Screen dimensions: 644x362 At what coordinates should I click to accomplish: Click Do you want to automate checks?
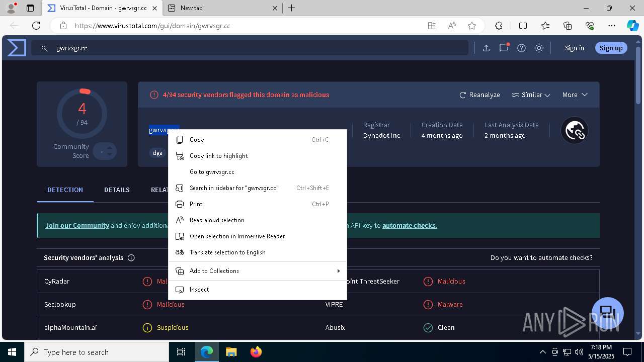(541, 257)
